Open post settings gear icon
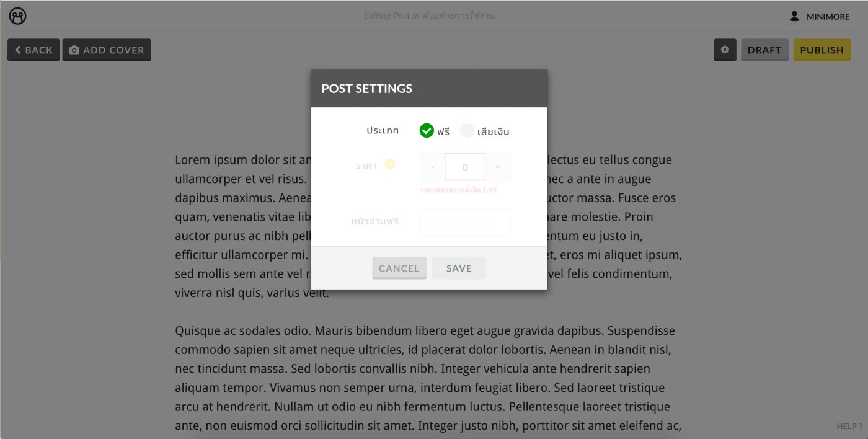Screen dimensions: 868x439 (725, 50)
